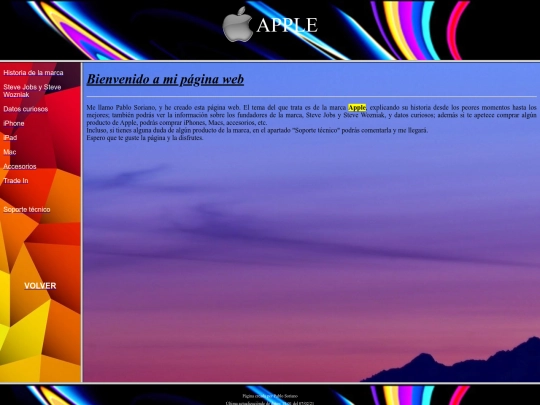540x405 pixels.
Task: Click the Página creada por Pablo Soriano footer text
Action: (x=270, y=396)
